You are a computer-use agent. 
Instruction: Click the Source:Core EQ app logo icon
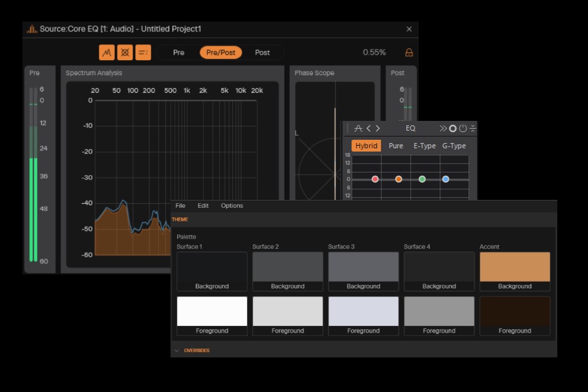tap(31, 29)
